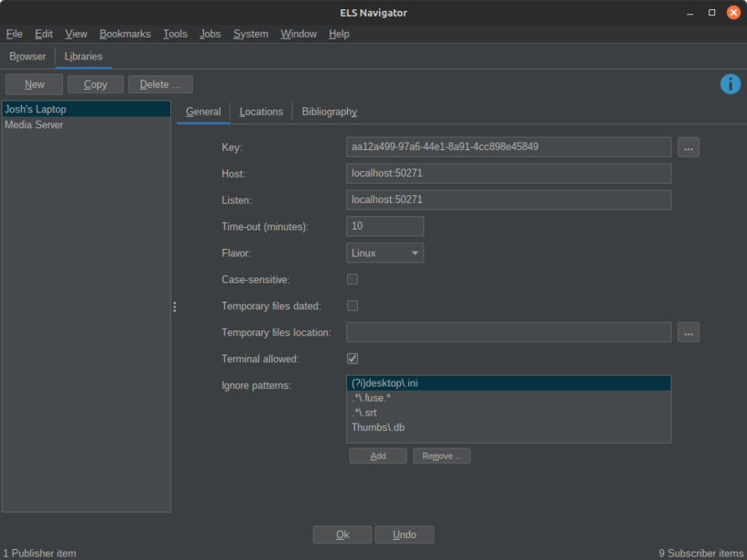This screenshot has width=747, height=560.
Task: Toggle the Temporary files dated checkbox
Action: [x=352, y=306]
